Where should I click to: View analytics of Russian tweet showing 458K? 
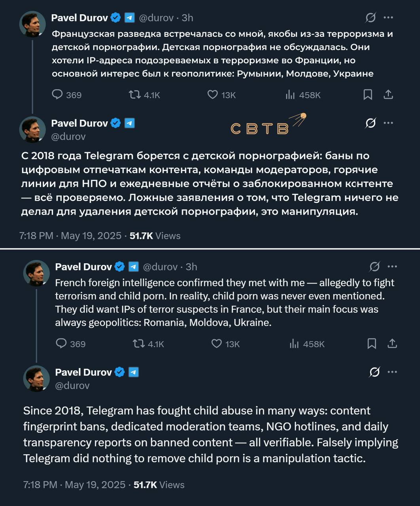point(290,95)
